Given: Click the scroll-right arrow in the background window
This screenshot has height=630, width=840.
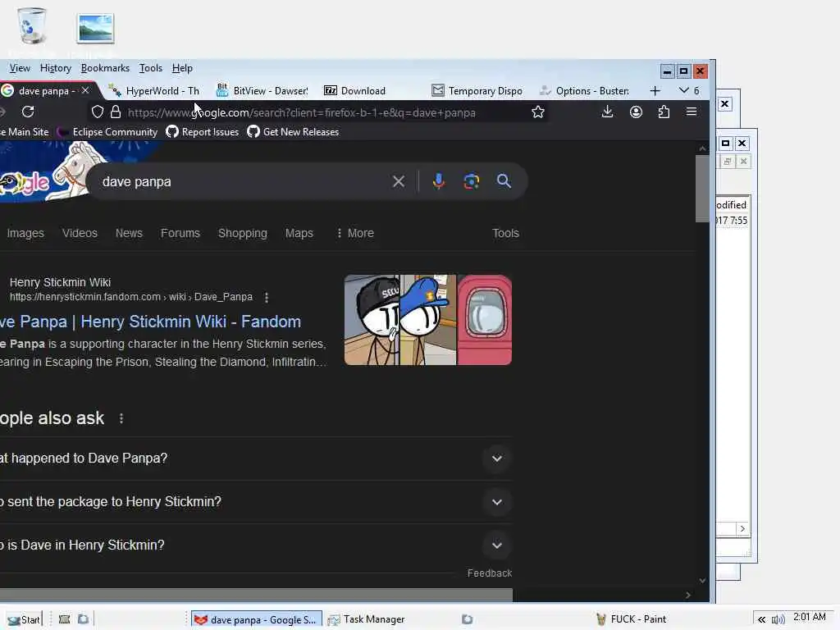Looking at the screenshot, I should click(742, 529).
